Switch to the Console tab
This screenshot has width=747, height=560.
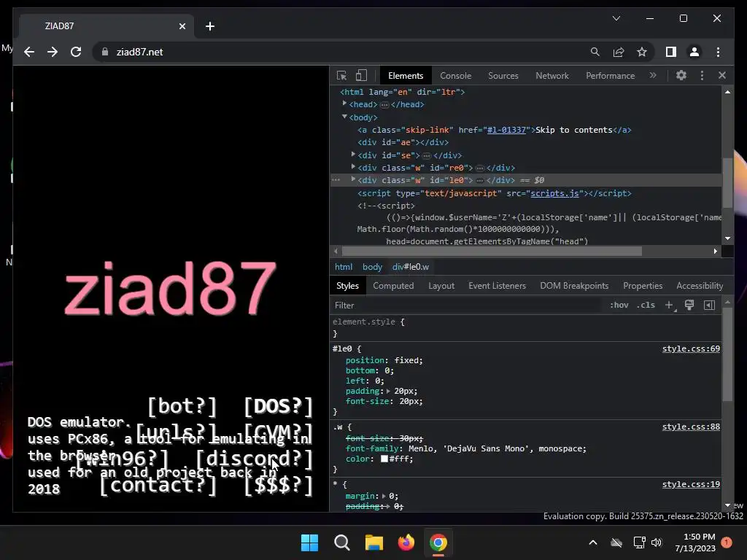[x=455, y=76]
